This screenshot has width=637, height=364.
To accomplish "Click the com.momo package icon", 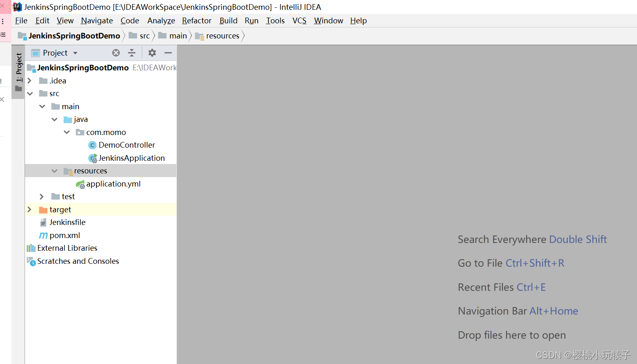I will (80, 132).
